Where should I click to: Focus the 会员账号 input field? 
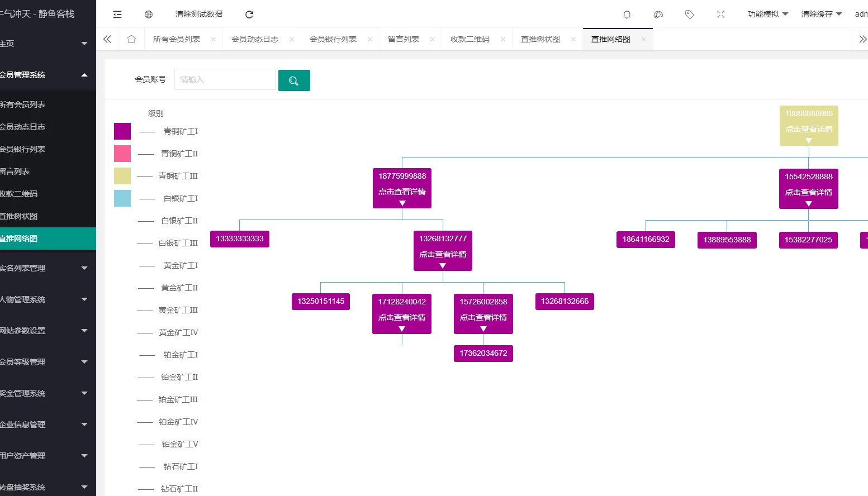coord(225,80)
